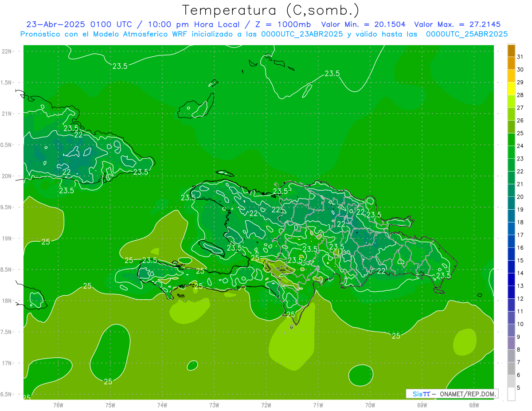
Task: Click the colorbar label "6"
Action: (519, 375)
